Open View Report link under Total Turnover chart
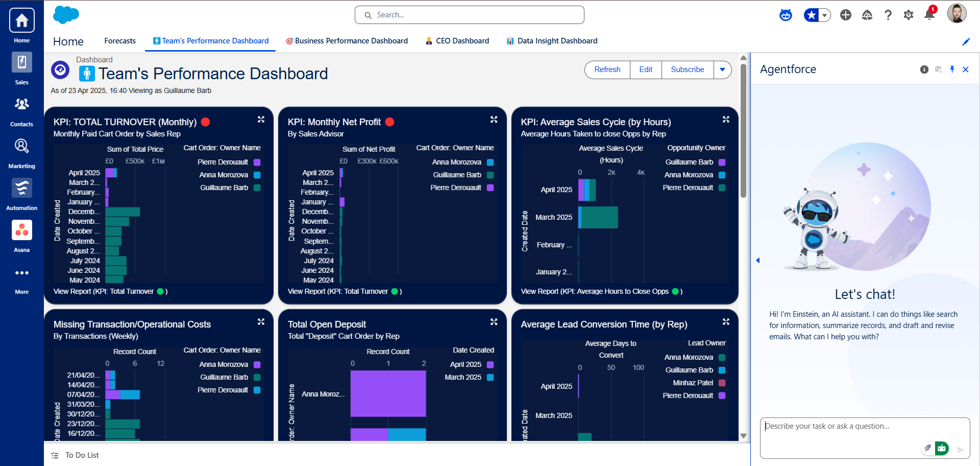 [x=110, y=291]
